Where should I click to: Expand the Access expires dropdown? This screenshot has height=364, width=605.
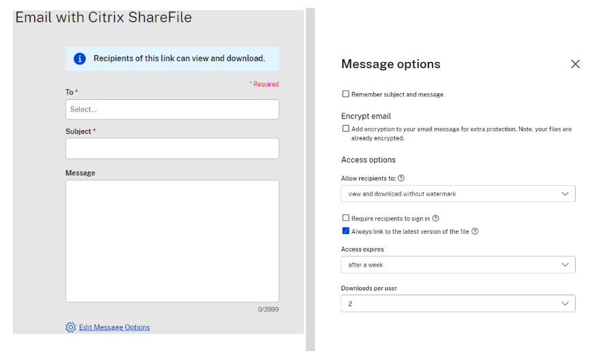(x=458, y=265)
